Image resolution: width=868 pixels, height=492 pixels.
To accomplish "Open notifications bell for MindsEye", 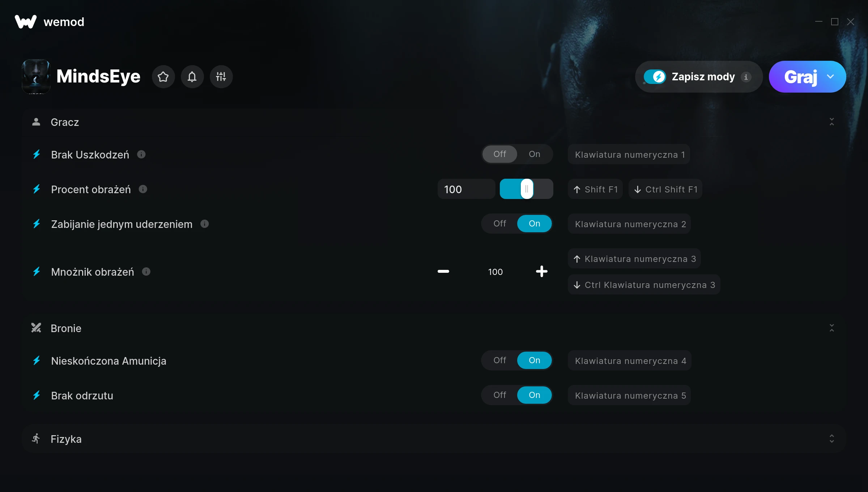I will 192,77.
